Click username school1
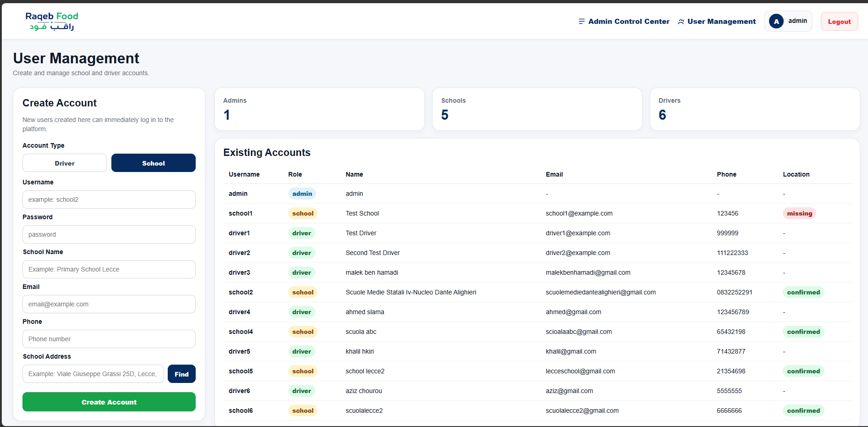868x427 pixels. [x=241, y=213]
